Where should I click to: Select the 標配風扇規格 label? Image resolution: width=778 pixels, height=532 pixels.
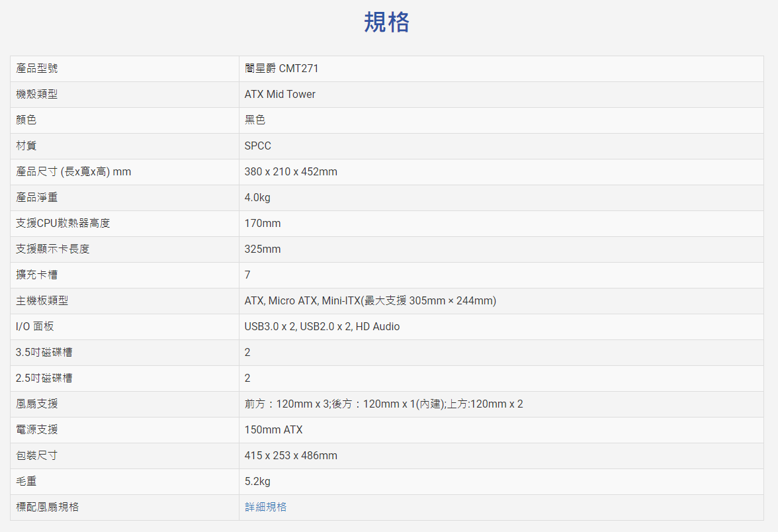47,507
